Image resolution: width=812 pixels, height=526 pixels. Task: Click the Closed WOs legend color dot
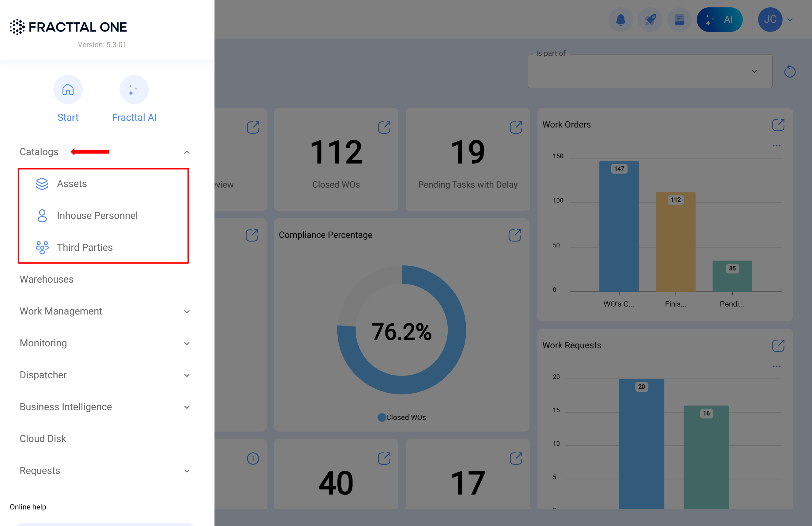tap(381, 417)
